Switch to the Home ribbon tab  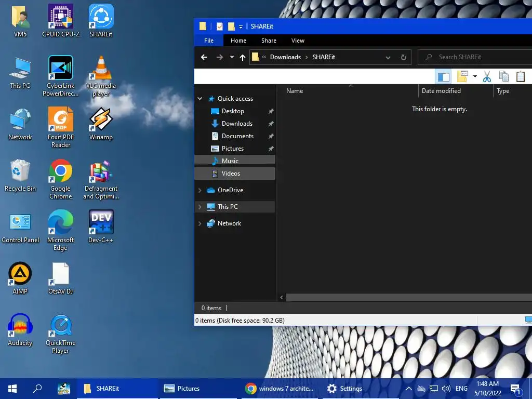(238, 41)
